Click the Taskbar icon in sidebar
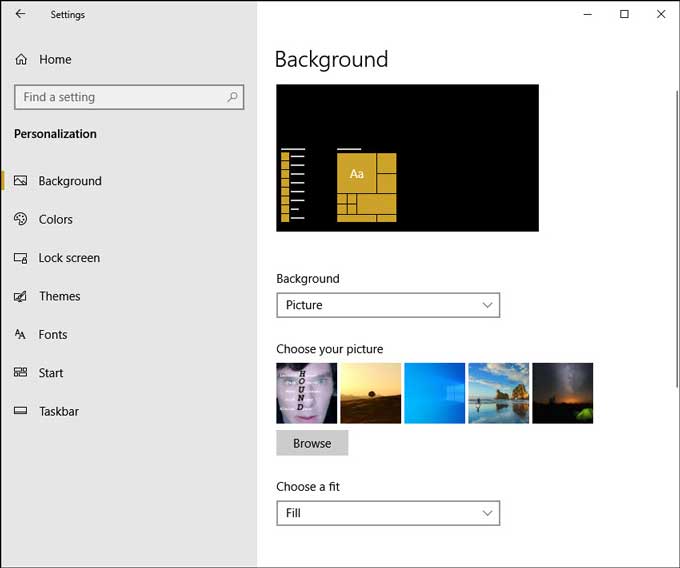Screen dimensions: 680x568 pyautogui.click(x=20, y=411)
